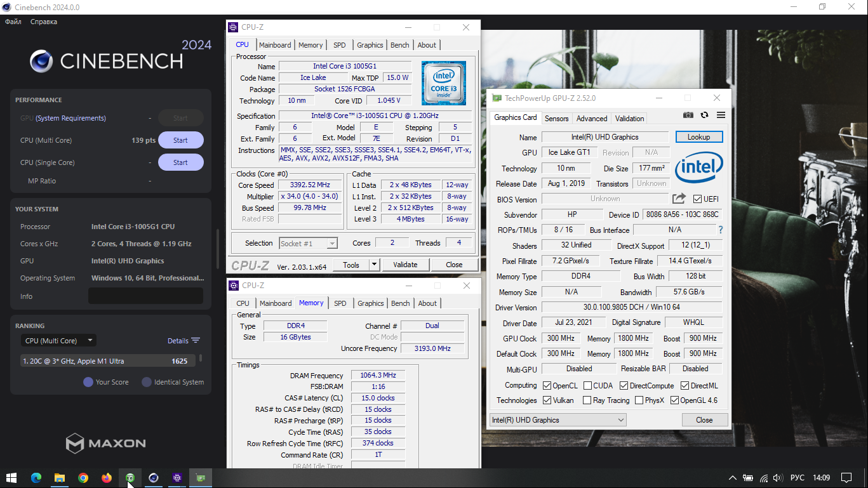Click network Wi-Fi tray icon
Image resolution: width=868 pixels, height=488 pixels.
coord(764,478)
